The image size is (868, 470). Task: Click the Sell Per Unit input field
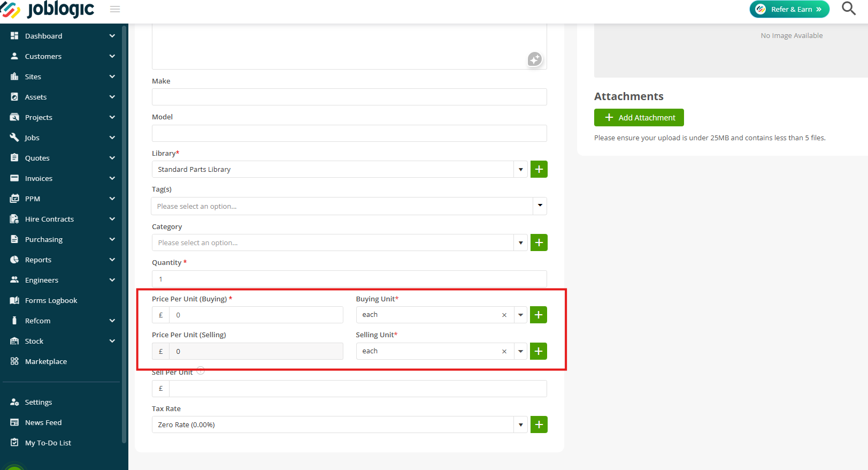pyautogui.click(x=358, y=389)
